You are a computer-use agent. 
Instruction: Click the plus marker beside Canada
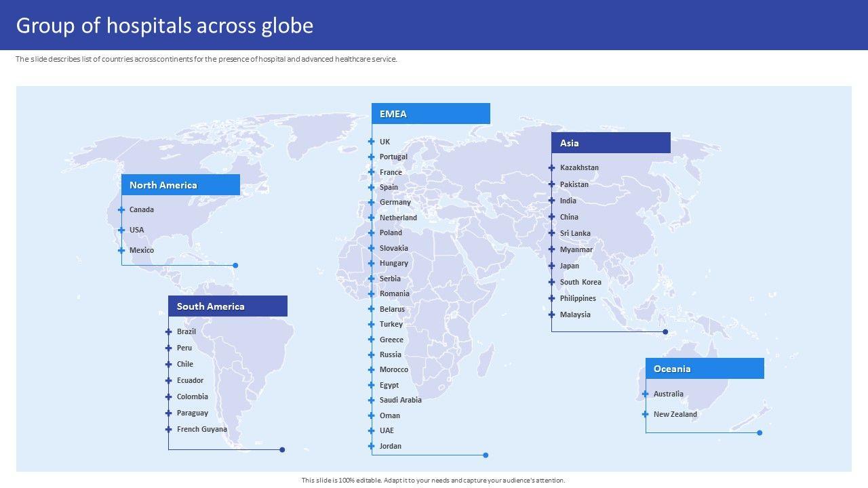click(121, 210)
